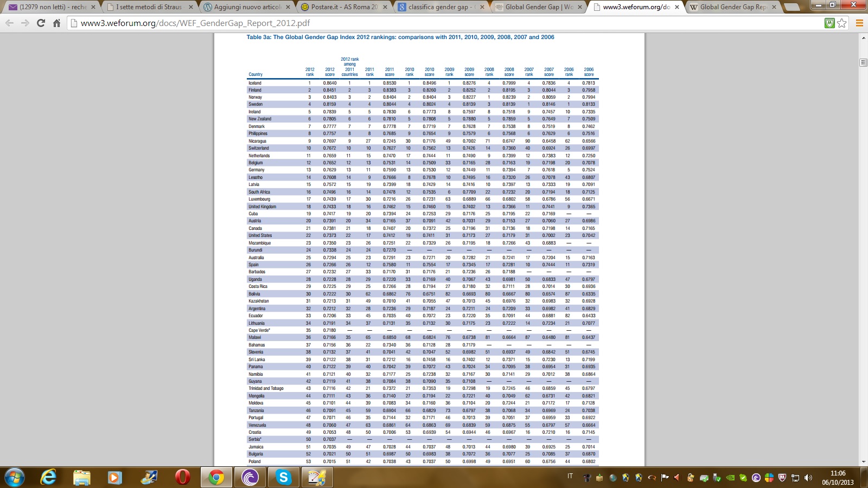This screenshot has height=488, width=868.
Task: Close the 'classifica gender gap' tab
Action: tap(482, 7)
